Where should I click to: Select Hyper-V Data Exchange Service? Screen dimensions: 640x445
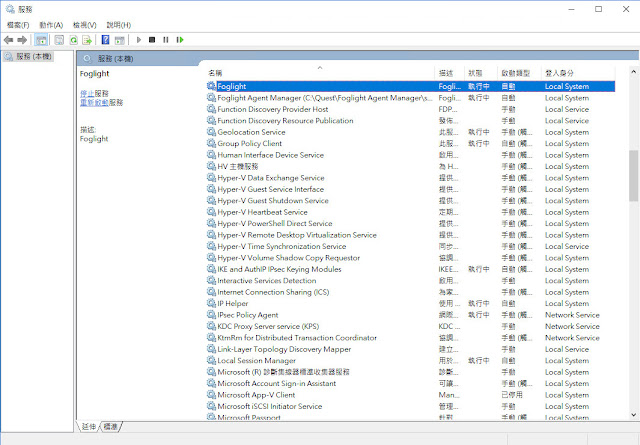pyautogui.click(x=410, y=178)
